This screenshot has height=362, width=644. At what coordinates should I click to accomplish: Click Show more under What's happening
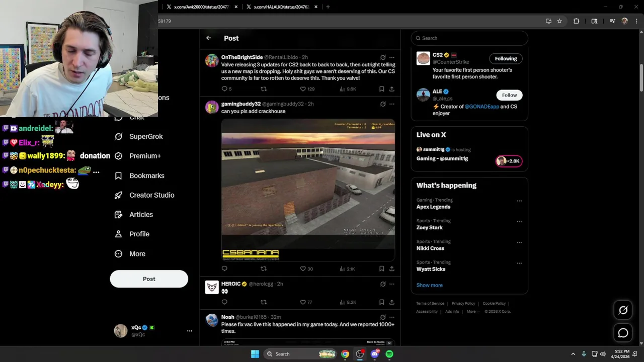coord(429,285)
